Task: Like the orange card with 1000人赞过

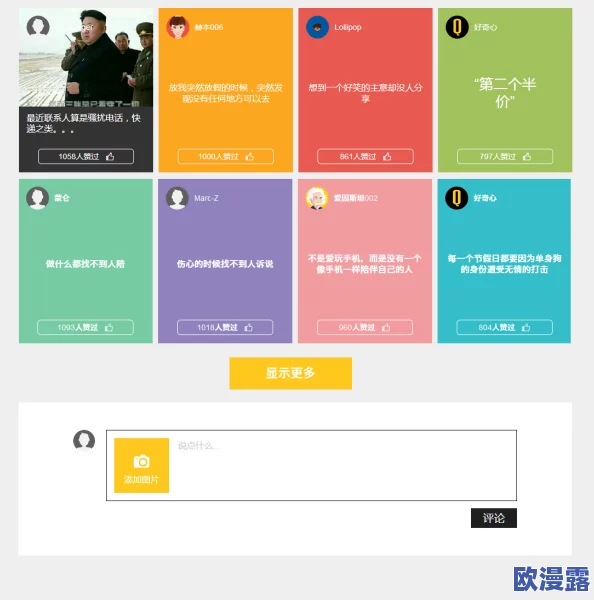Action: click(225, 156)
